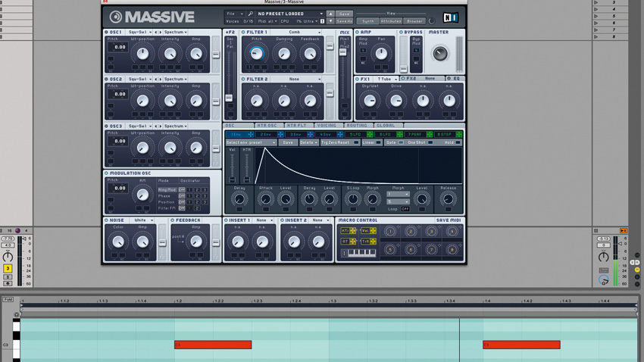Click the envelope Vel slider handle
This screenshot has width=644, height=362.
coord(233,179)
